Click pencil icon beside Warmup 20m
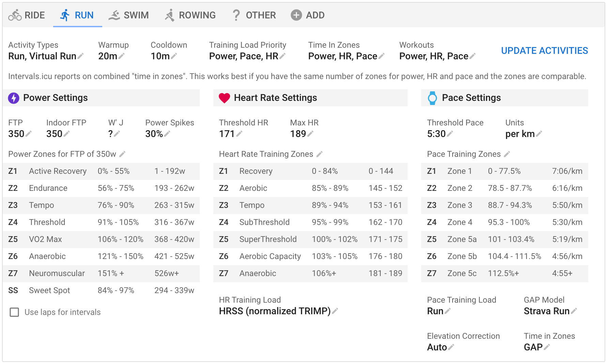The width and height of the screenshot is (608, 364). click(x=122, y=56)
